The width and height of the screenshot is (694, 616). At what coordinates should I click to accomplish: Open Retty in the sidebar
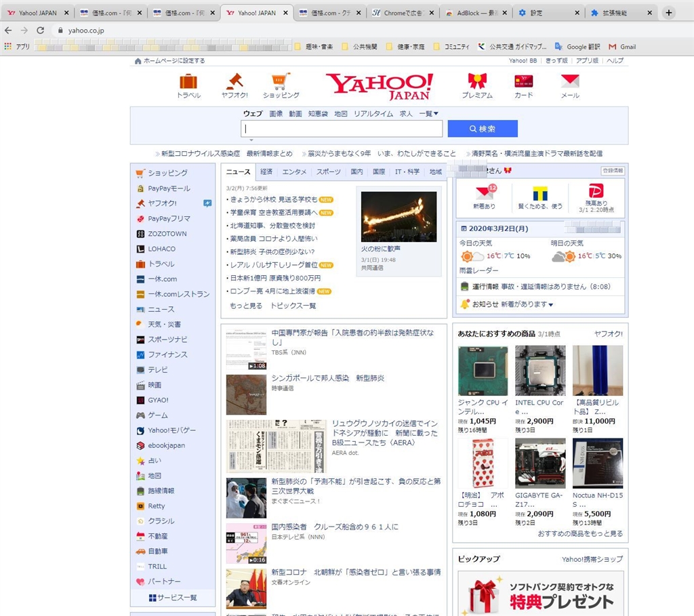click(x=156, y=506)
